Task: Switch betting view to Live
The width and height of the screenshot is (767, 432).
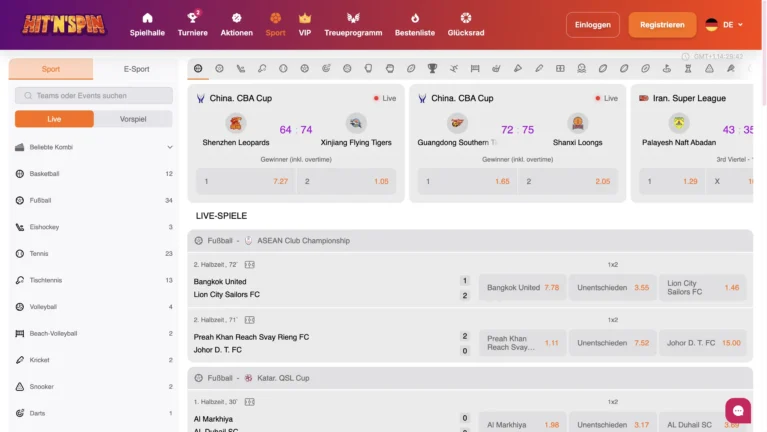Action: [54, 119]
